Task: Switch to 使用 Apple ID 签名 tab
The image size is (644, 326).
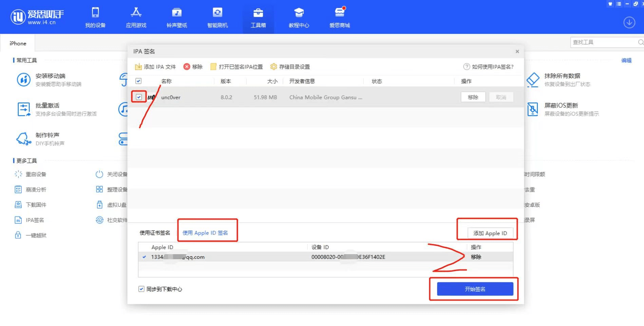Action: 205,233
